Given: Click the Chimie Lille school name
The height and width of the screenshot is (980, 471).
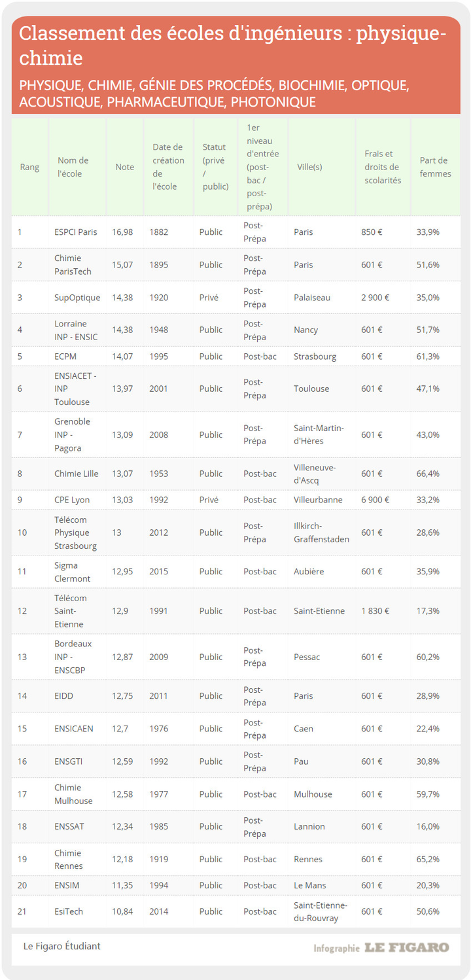Looking at the screenshot, I should [x=76, y=474].
